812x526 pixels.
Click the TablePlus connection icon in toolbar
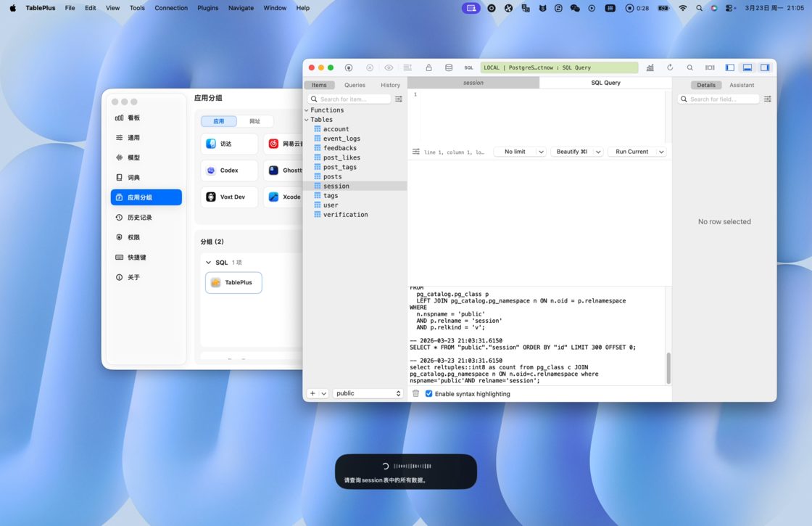[349, 68]
